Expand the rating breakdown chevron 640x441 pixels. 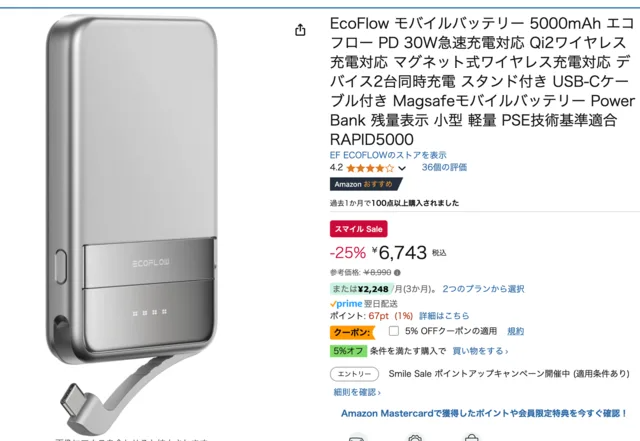(402, 168)
